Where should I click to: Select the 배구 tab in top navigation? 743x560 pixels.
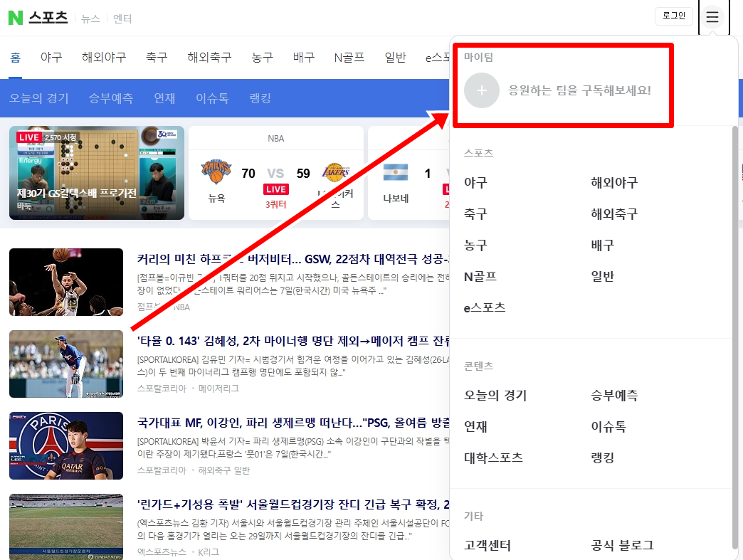click(x=304, y=58)
